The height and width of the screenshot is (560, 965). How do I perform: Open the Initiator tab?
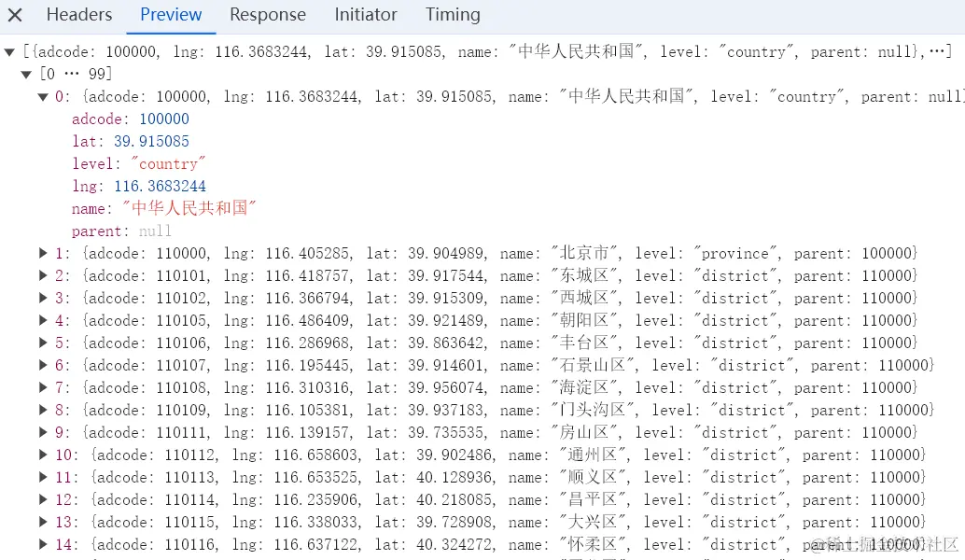tap(366, 15)
